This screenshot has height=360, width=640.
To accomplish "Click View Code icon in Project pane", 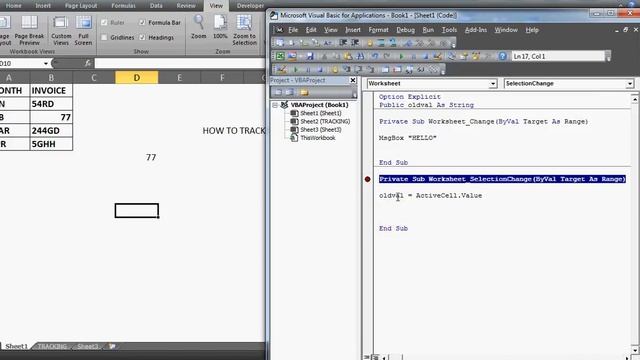I will coord(278,93).
